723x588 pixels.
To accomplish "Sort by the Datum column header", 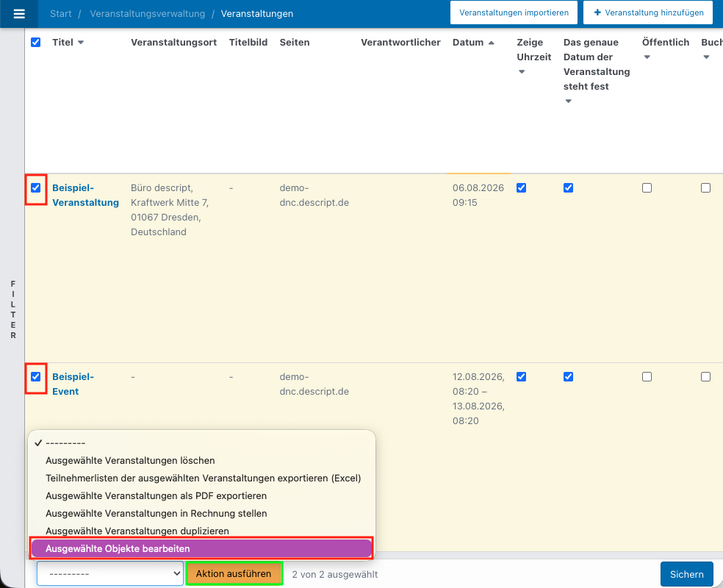I will (x=468, y=43).
